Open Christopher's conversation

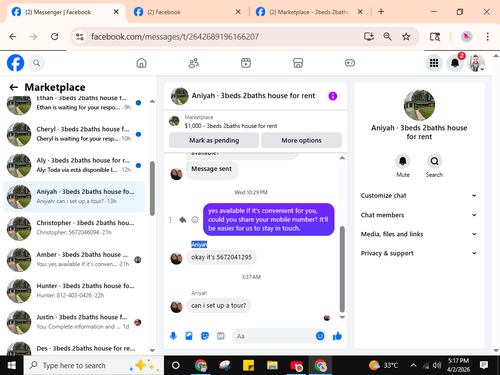74,228
